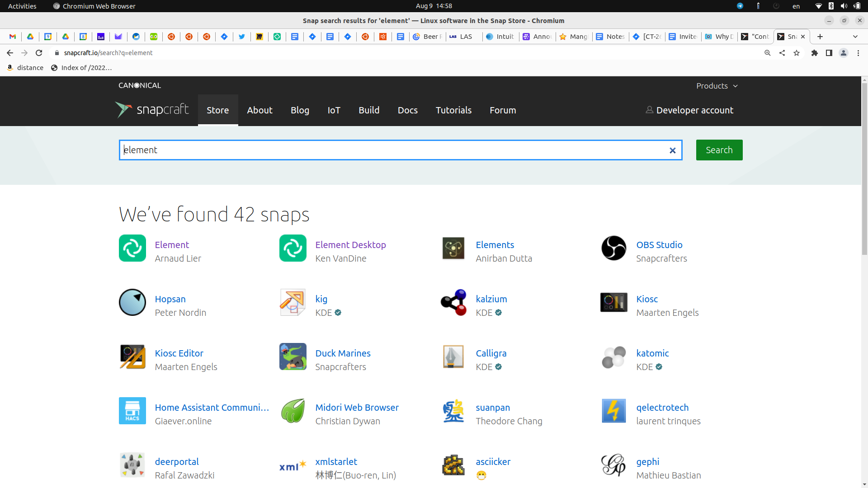Open the browser tab list chevron
868x488 pixels.
[855, 37]
